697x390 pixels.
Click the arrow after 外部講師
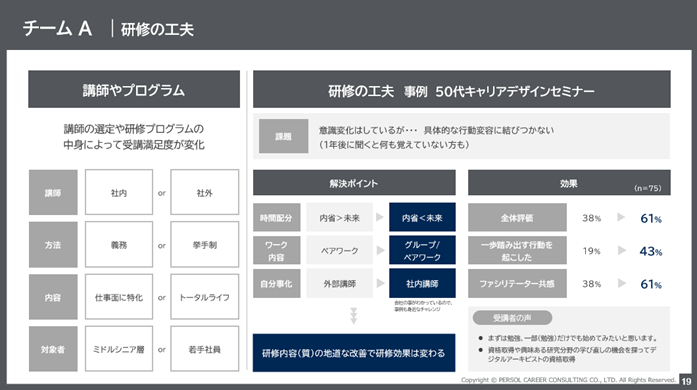click(380, 283)
